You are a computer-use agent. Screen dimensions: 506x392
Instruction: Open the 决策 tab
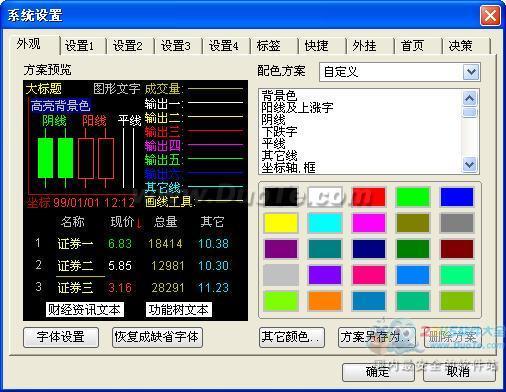click(x=460, y=46)
